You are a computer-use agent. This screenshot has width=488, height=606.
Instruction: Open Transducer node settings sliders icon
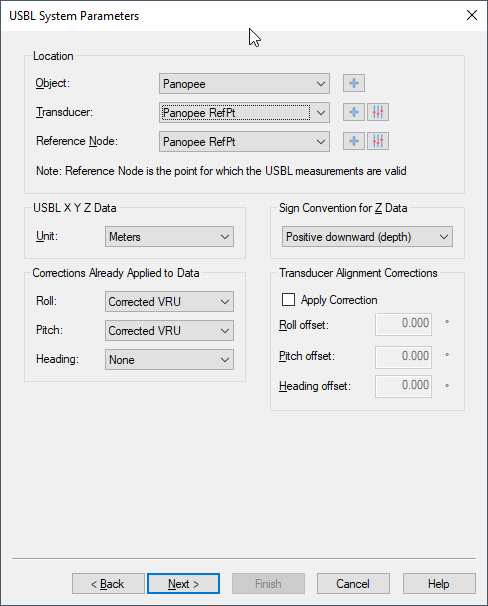click(x=378, y=112)
